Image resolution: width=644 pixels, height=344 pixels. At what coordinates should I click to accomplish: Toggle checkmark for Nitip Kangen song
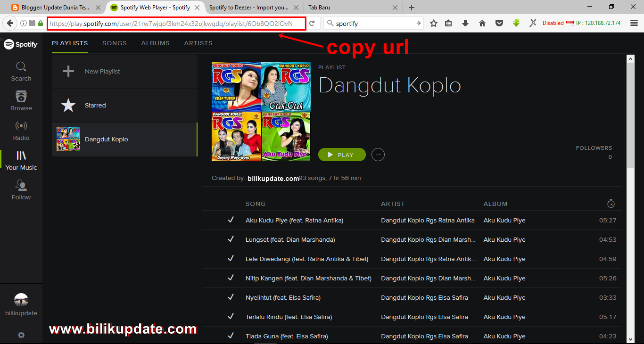tap(231, 278)
